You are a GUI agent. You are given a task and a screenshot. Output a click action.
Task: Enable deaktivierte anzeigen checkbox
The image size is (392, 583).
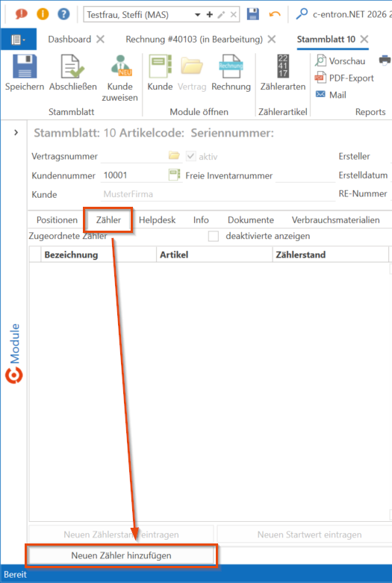pos(213,236)
